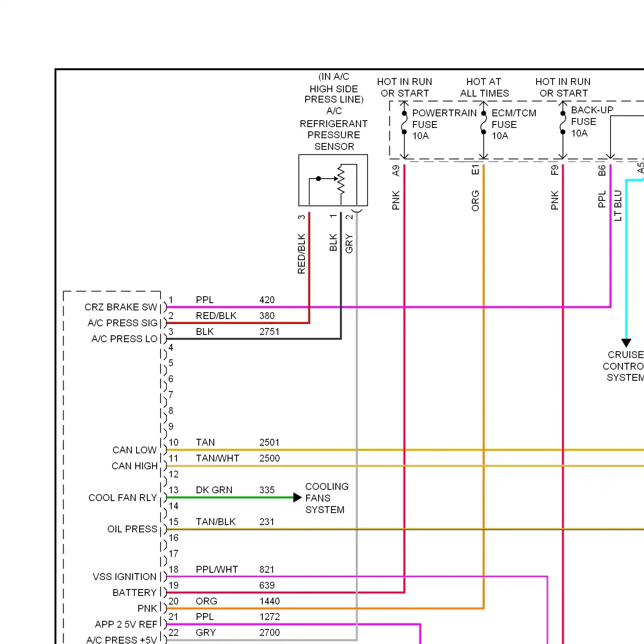
Task: Click the A/C refrigerant pressure sensor symbol
Action: (333, 180)
